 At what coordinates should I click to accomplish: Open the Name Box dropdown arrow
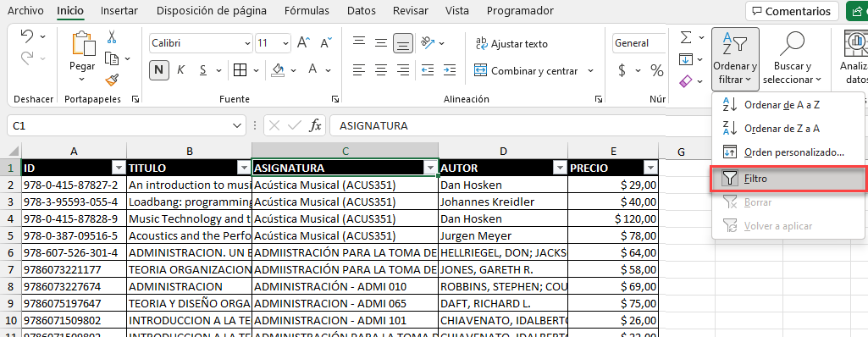238,126
